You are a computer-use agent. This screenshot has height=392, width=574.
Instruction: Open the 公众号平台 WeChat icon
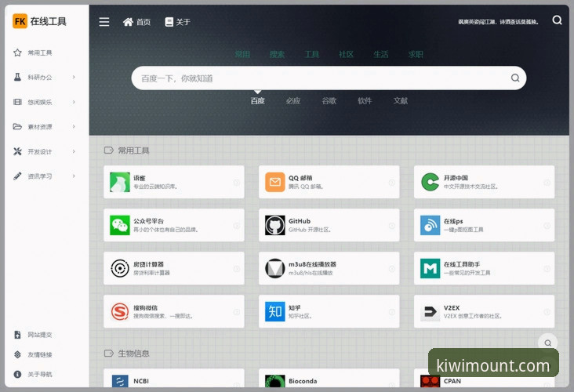click(x=120, y=225)
